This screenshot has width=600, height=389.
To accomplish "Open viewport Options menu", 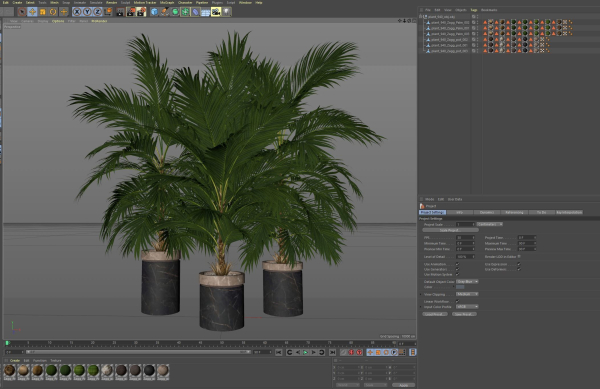I will click(x=58, y=21).
